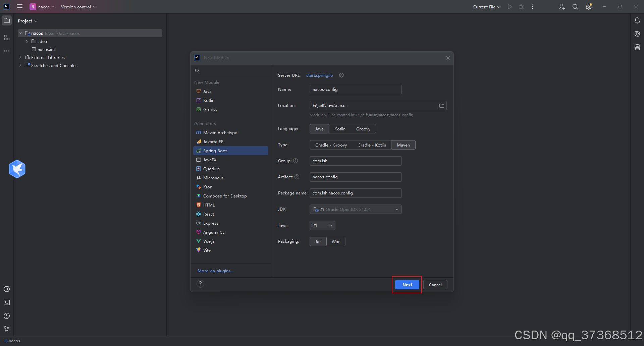Open the JDK dropdown
Image resolution: width=644 pixels, height=346 pixels.
click(x=356, y=209)
